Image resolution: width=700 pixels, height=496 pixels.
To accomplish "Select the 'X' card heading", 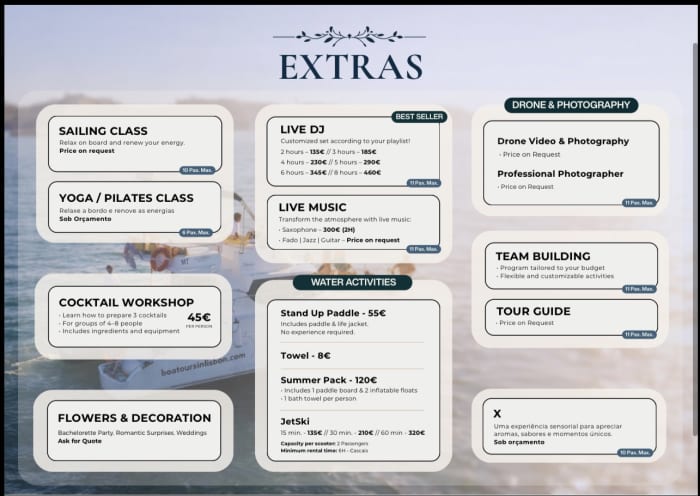I will [x=497, y=413].
